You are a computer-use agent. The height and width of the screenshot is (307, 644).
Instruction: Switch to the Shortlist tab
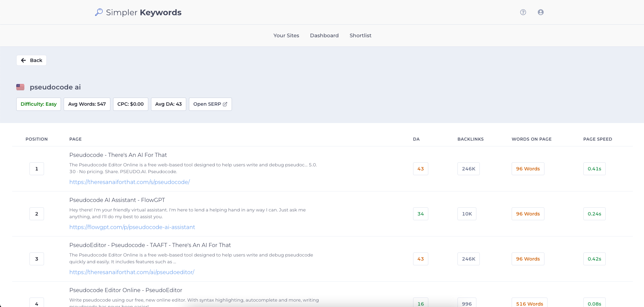coord(361,36)
